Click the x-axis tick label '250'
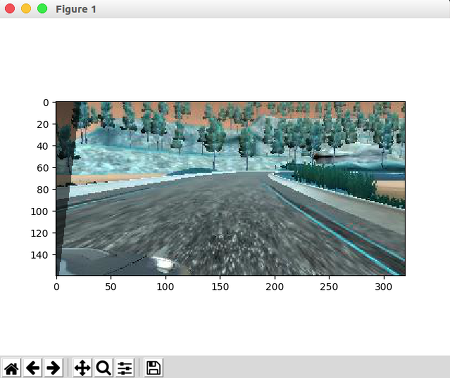Viewport: 450px width, 378px height. pos(329,287)
